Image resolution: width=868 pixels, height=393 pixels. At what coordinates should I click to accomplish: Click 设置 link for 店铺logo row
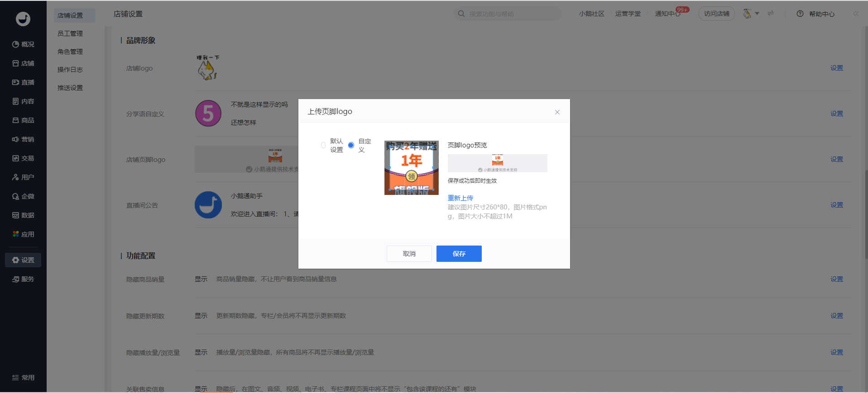[836, 68]
